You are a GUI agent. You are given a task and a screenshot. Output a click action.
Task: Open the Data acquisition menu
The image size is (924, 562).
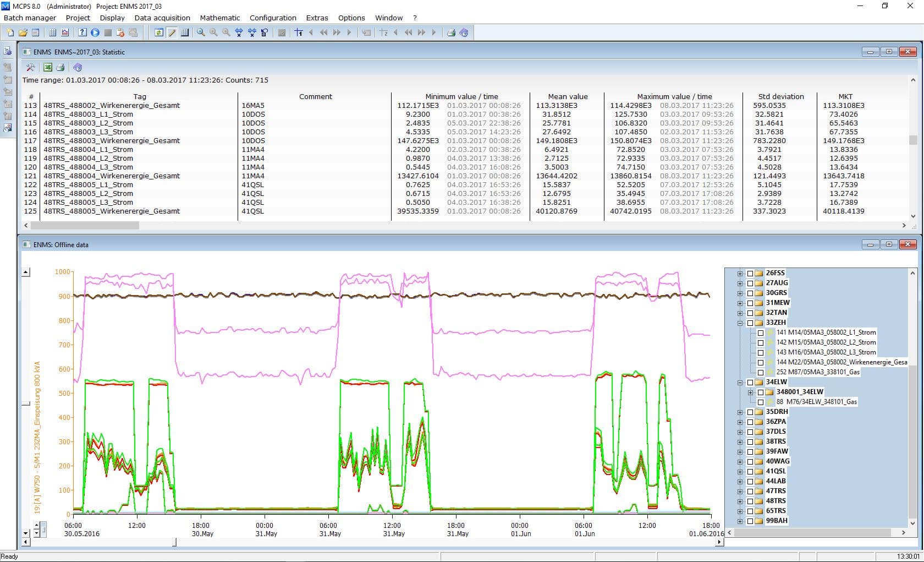point(162,18)
